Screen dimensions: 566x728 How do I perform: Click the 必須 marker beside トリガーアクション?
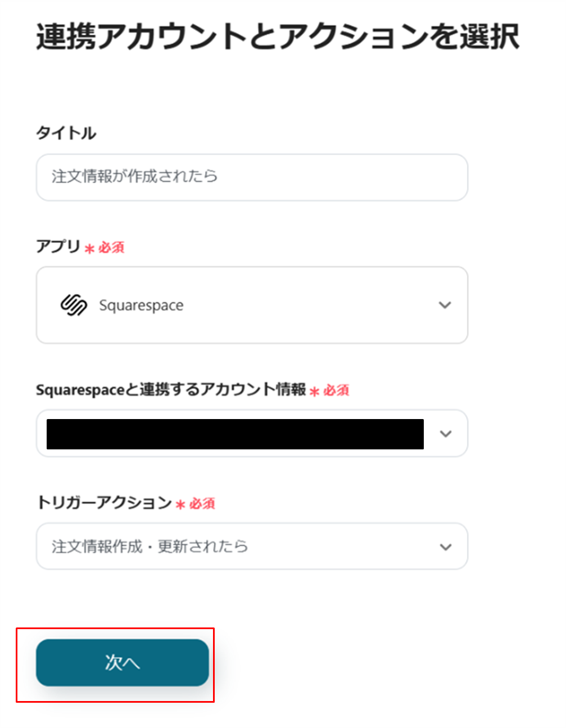pyautogui.click(x=202, y=504)
